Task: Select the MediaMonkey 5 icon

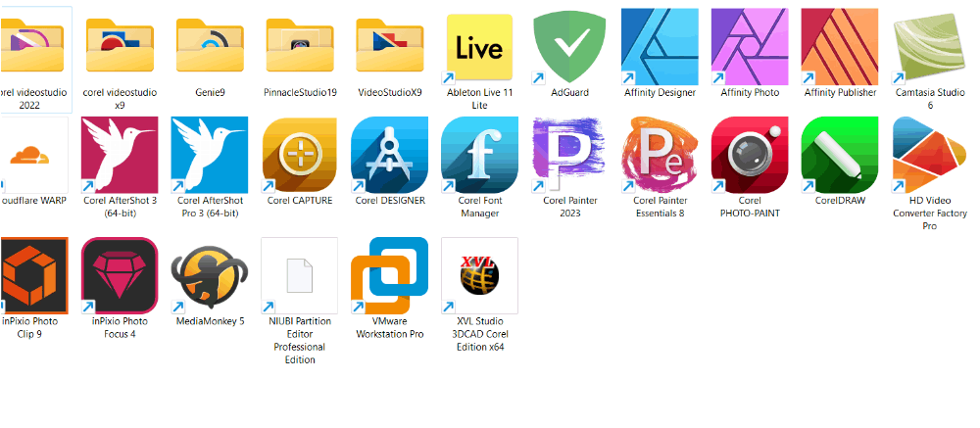Action: click(210, 275)
